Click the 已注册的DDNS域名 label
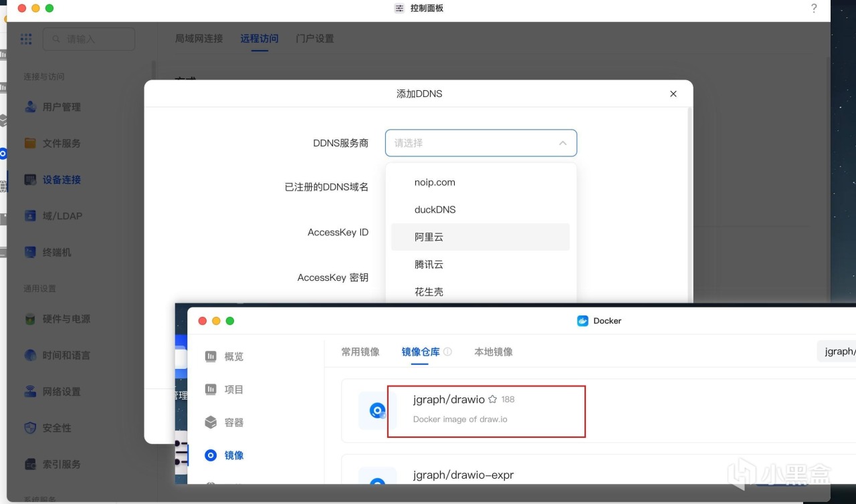This screenshot has height=504, width=856. [x=326, y=187]
